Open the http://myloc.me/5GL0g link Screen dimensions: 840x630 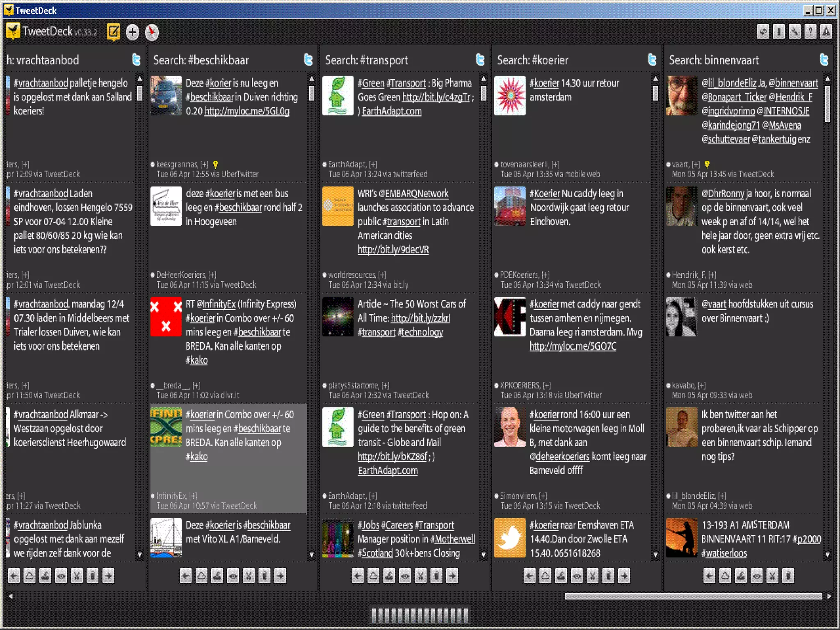click(x=247, y=111)
